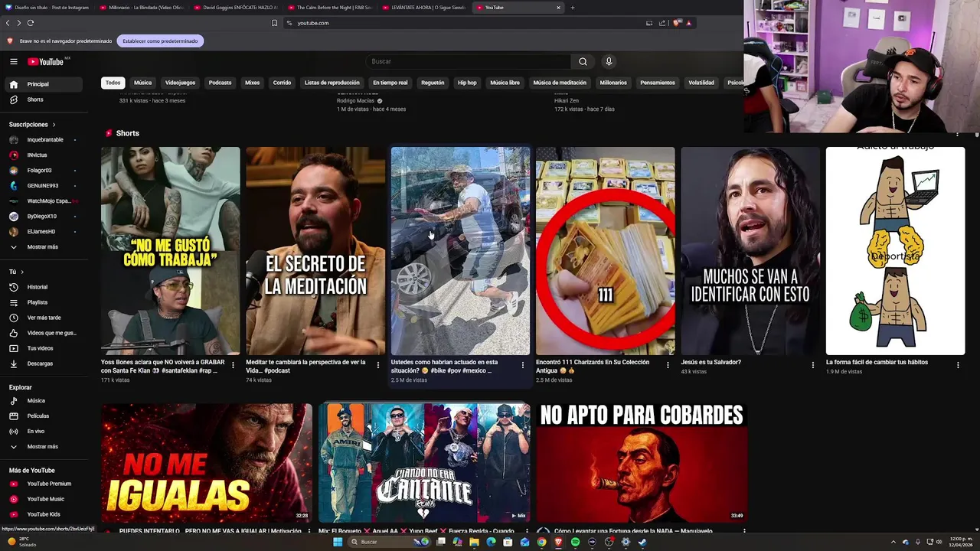This screenshot has height=551, width=980.
Task: Open YouTube Music link
Action: click(43, 499)
